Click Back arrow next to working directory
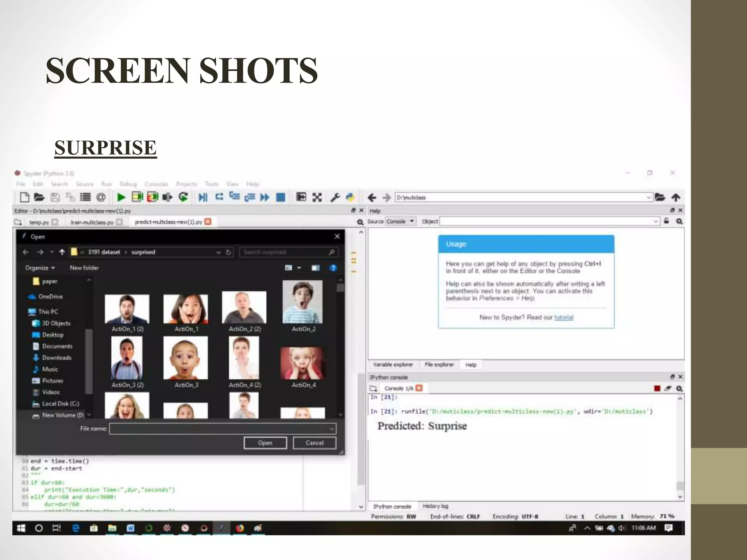747x560 pixels. click(372, 198)
